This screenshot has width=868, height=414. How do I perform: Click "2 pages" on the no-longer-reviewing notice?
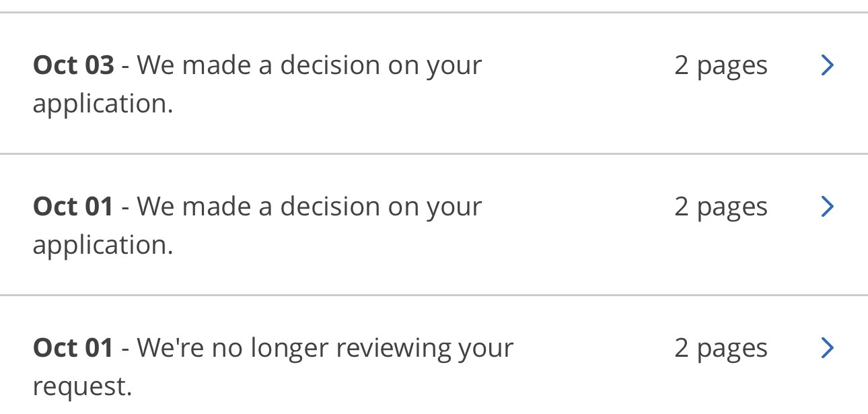[x=721, y=348]
